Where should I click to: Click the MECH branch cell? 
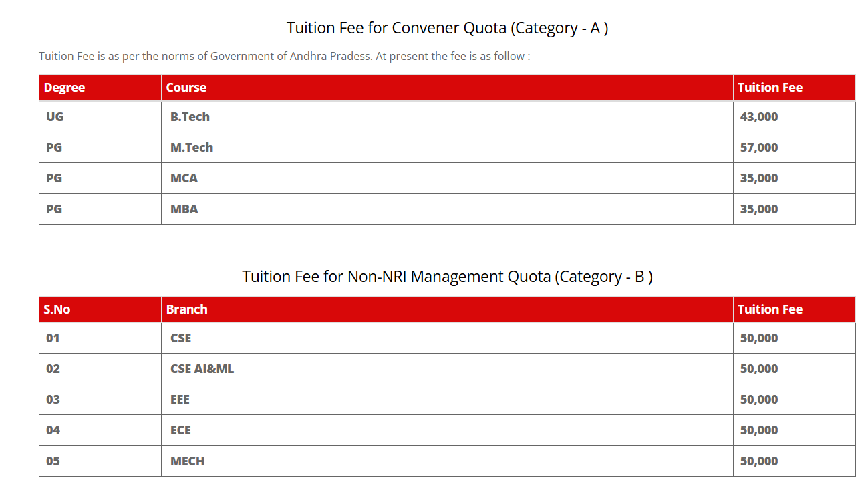point(187,461)
